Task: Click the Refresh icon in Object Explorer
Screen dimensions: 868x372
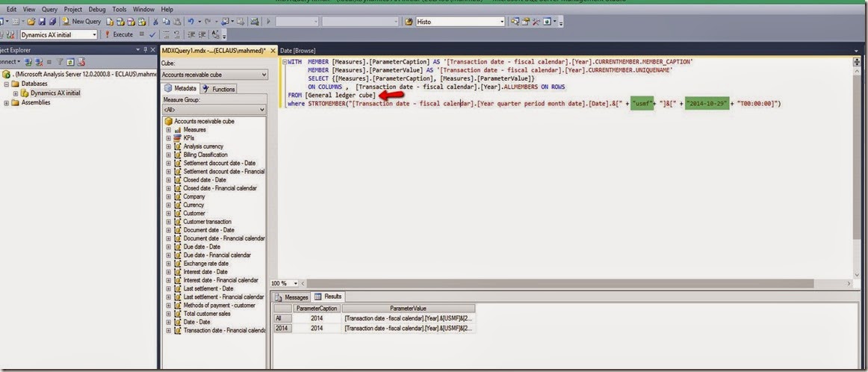Action: pyautogui.click(x=69, y=61)
